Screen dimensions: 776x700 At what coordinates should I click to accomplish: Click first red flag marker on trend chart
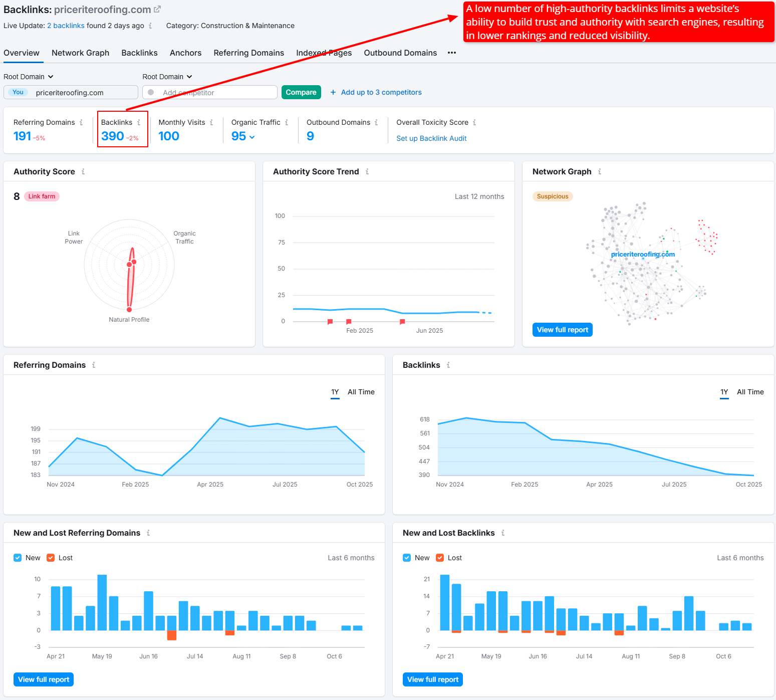point(330,322)
